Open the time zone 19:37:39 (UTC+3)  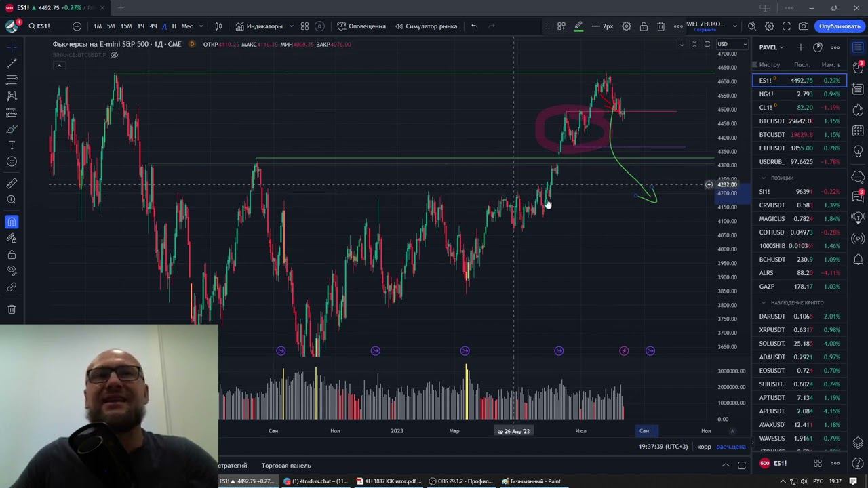click(663, 447)
